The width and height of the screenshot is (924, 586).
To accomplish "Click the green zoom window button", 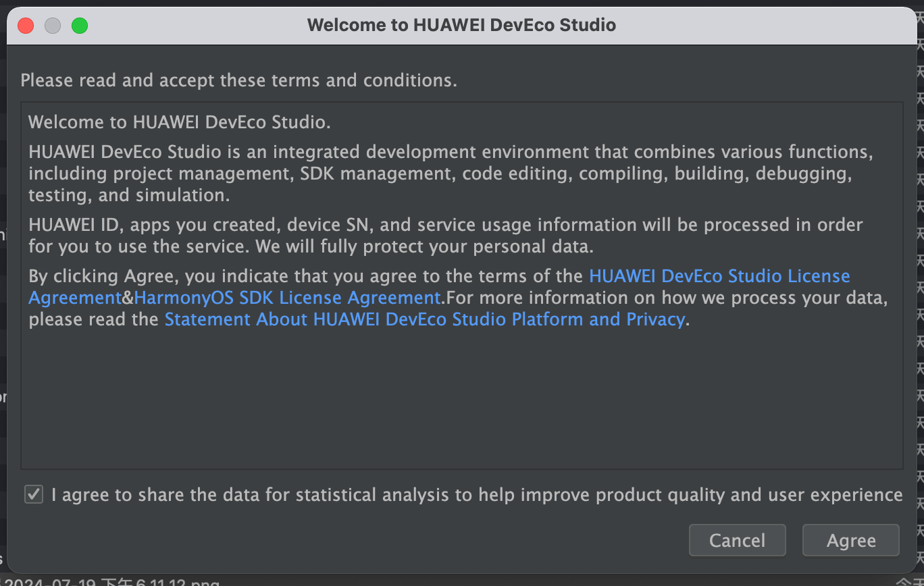I will click(80, 26).
